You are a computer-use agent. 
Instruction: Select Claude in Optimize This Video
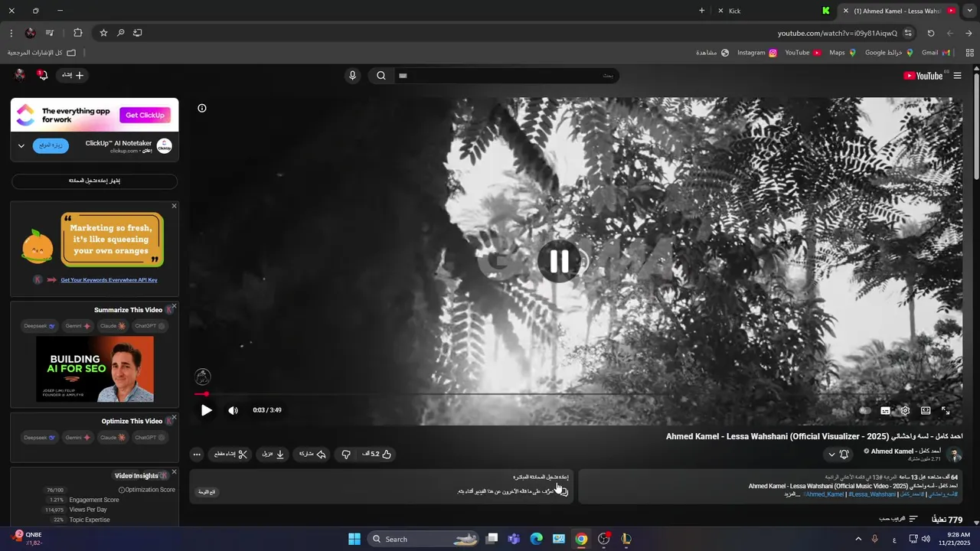pos(113,438)
